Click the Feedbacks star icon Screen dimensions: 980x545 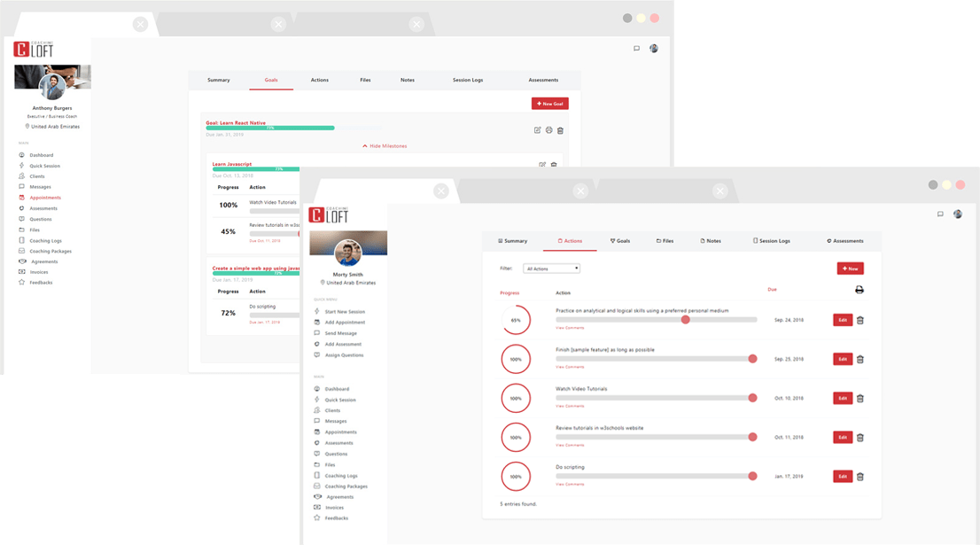pyautogui.click(x=316, y=518)
